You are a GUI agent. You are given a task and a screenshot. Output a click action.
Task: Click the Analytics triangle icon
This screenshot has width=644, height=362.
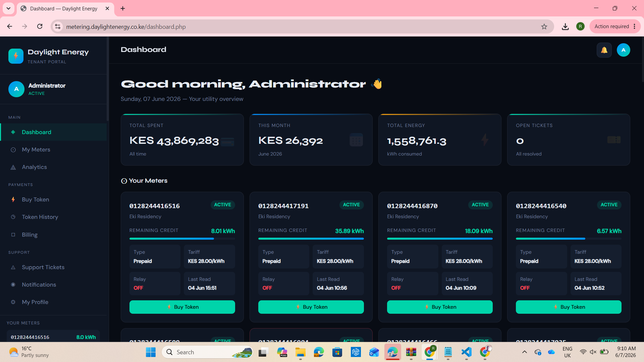pyautogui.click(x=13, y=167)
